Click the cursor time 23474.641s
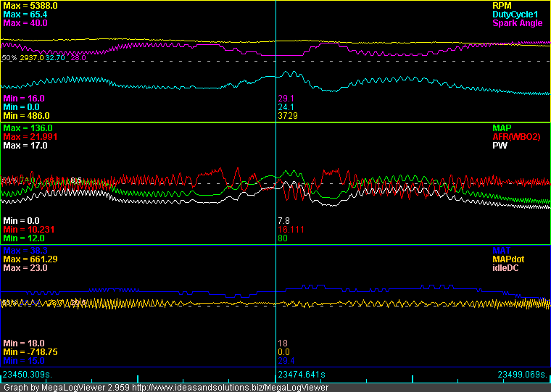Screen dimensions: 551x392 click(302, 375)
